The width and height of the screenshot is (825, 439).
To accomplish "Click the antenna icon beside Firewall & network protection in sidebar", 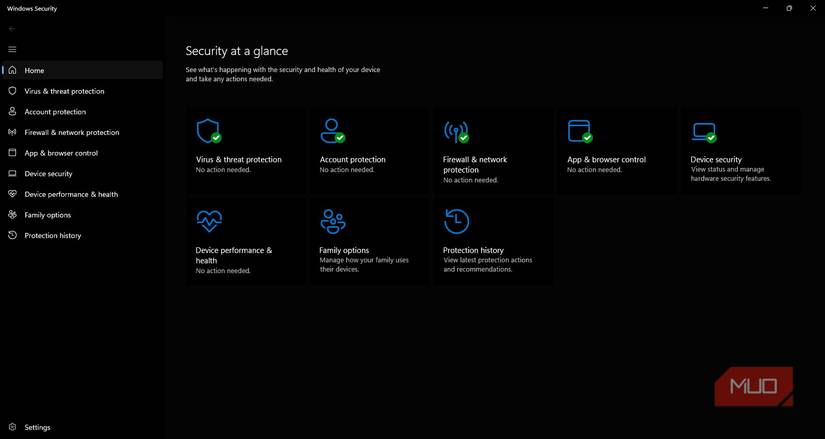I will tap(13, 132).
